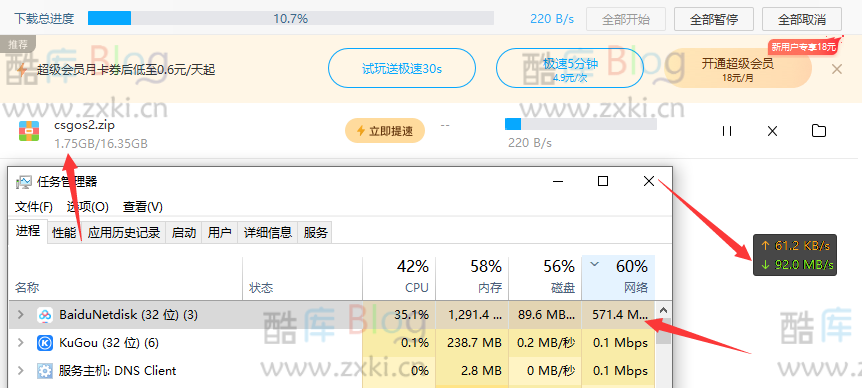Maximize the Task Manager window

(603, 181)
